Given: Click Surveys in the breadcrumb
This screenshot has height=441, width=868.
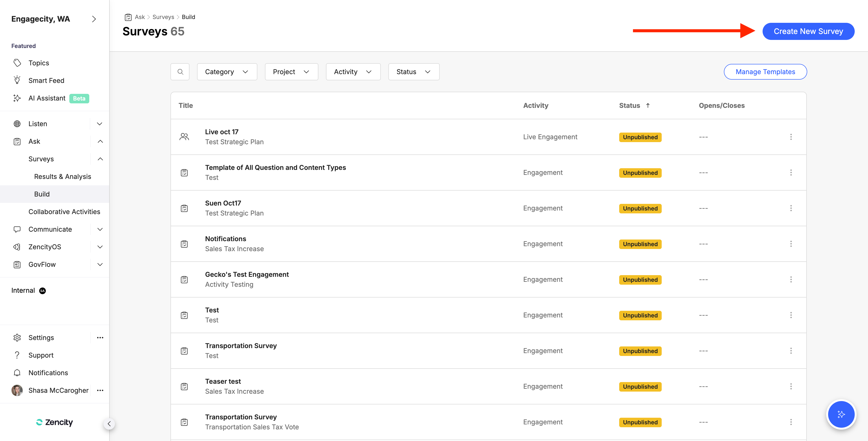Looking at the screenshot, I should pyautogui.click(x=163, y=17).
